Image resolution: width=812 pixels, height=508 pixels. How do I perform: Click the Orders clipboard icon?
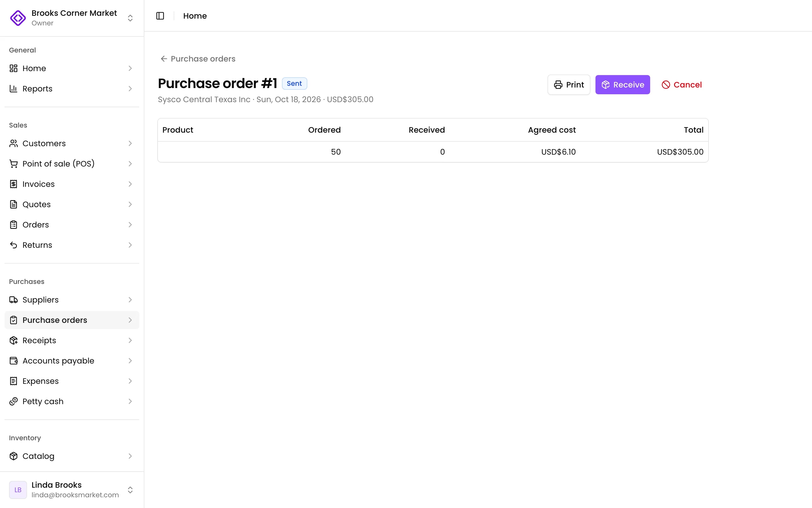pyautogui.click(x=14, y=225)
